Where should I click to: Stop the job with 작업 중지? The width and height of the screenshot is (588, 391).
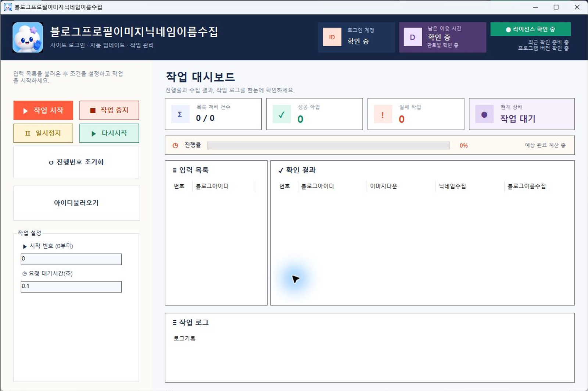(109, 110)
